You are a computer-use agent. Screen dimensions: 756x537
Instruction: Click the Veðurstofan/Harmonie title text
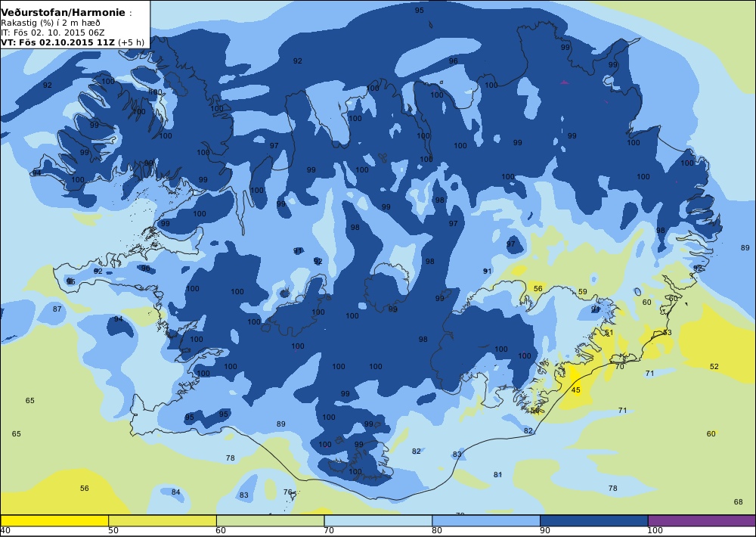[x=64, y=13]
